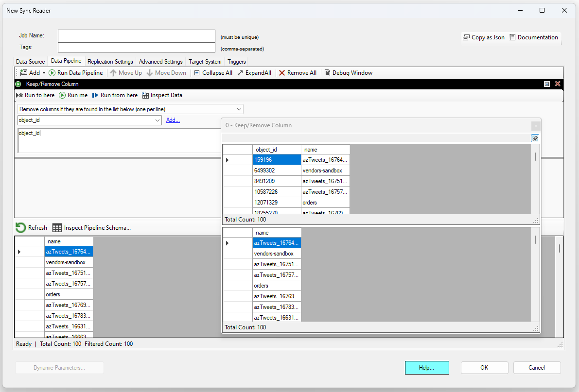The height and width of the screenshot is (392, 579).
Task: Select cell 6499302 in the popup grid
Action: [x=277, y=170]
